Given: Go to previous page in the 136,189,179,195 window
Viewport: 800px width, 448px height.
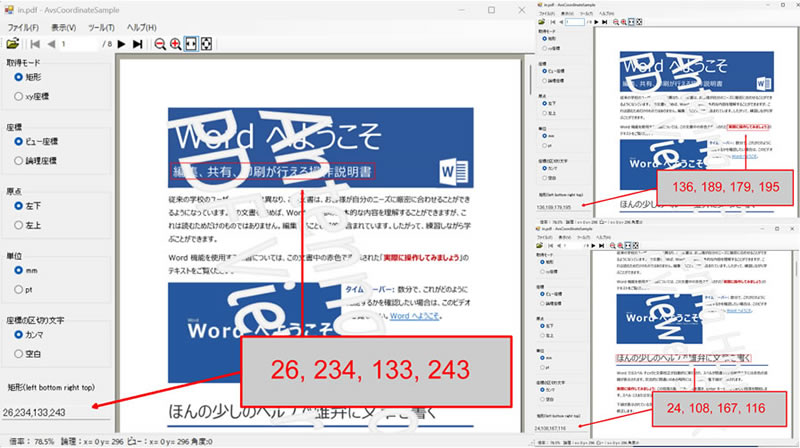Looking at the screenshot, I should click(x=561, y=22).
